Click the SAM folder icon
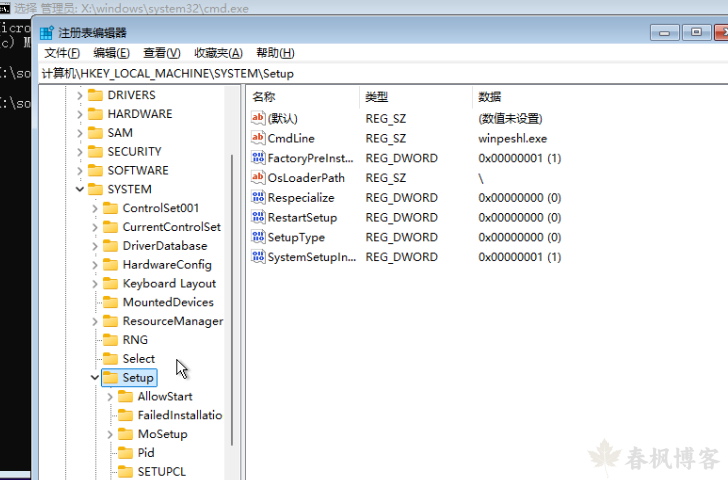The image size is (728, 480). pyautogui.click(x=95, y=133)
